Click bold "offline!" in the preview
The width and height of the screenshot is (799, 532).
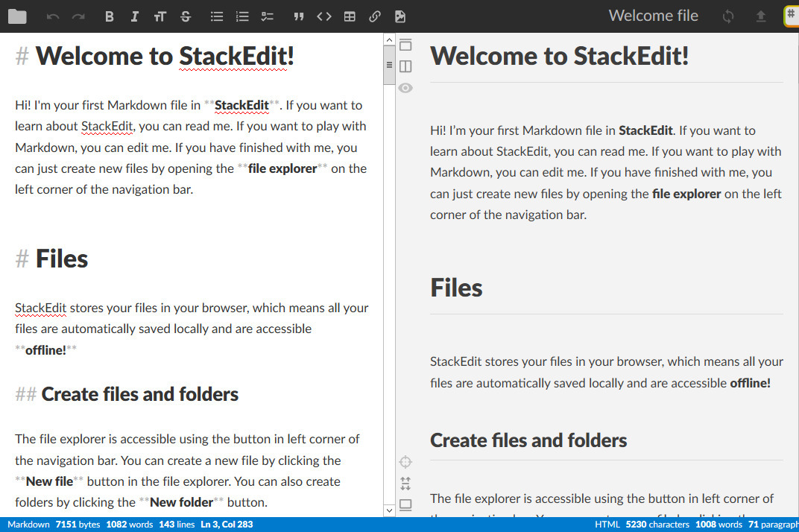750,383
